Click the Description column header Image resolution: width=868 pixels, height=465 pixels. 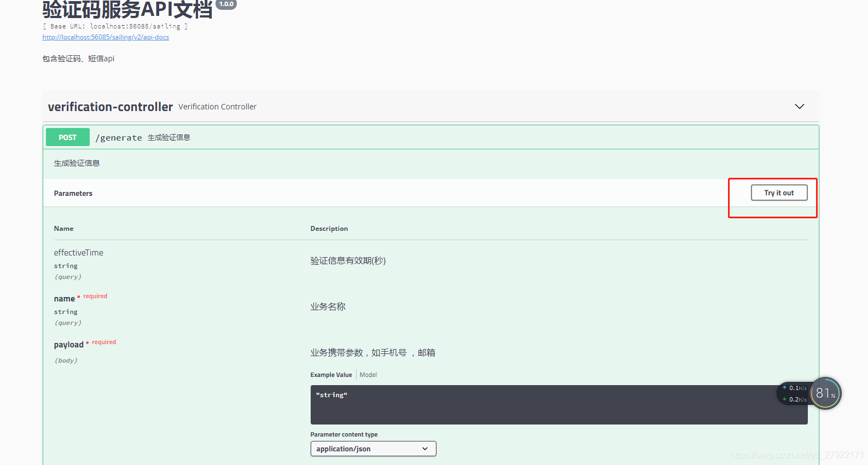(x=329, y=229)
